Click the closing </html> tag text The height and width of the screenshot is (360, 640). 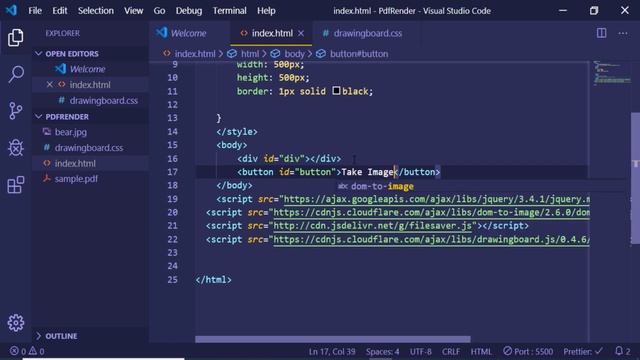click(x=213, y=280)
